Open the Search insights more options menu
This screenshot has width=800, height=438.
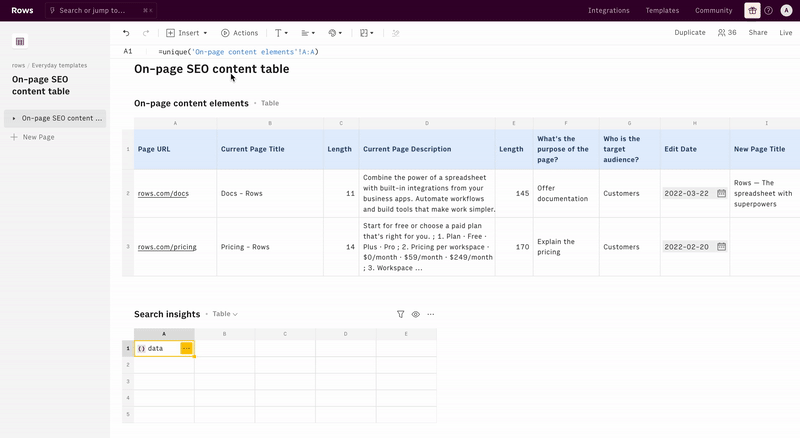coord(431,314)
